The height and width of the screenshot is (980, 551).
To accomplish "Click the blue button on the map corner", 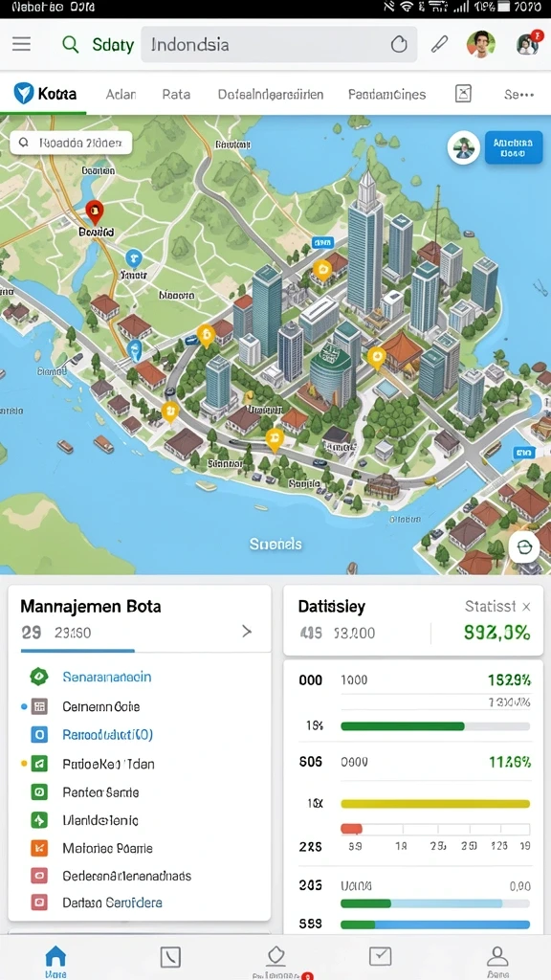I will click(514, 147).
